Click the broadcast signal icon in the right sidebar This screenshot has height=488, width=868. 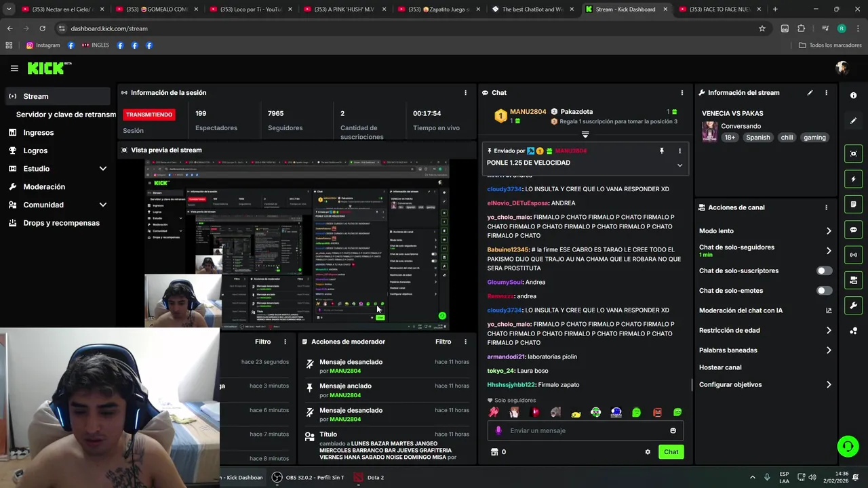coord(854,255)
